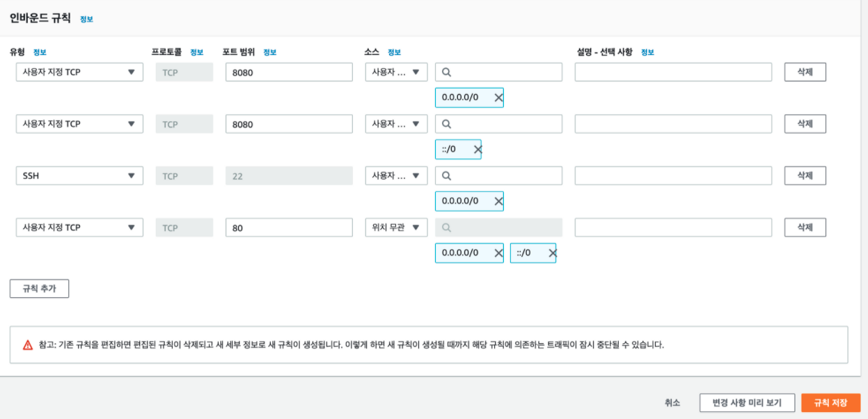Image resolution: width=868 pixels, height=419 pixels.
Task: Click 변경 사항 미리 보기 button
Action: tap(747, 402)
